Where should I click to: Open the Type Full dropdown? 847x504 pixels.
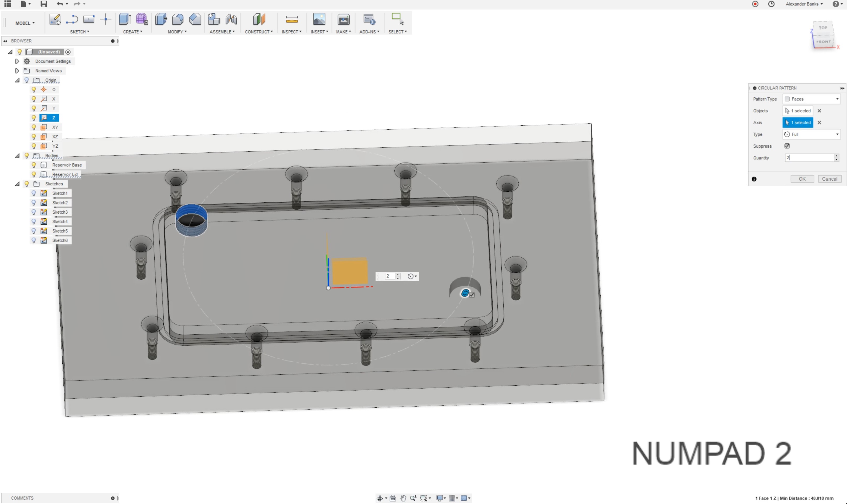pos(811,135)
